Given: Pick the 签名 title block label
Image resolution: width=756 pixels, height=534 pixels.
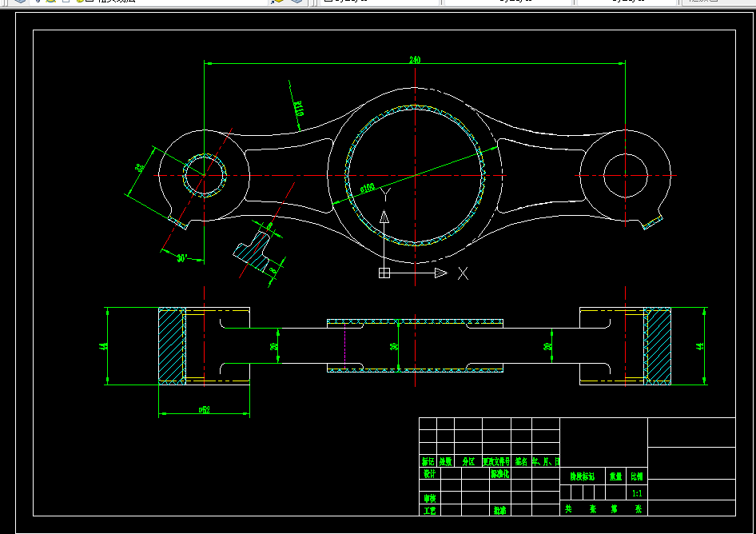Looking at the screenshot, I should click(x=521, y=461).
